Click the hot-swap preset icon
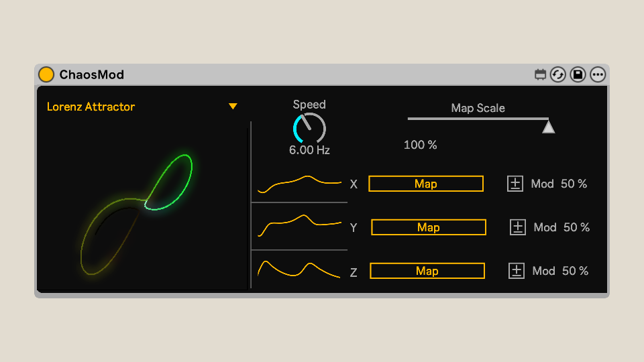Viewport: 644px width, 362px height. 558,75
